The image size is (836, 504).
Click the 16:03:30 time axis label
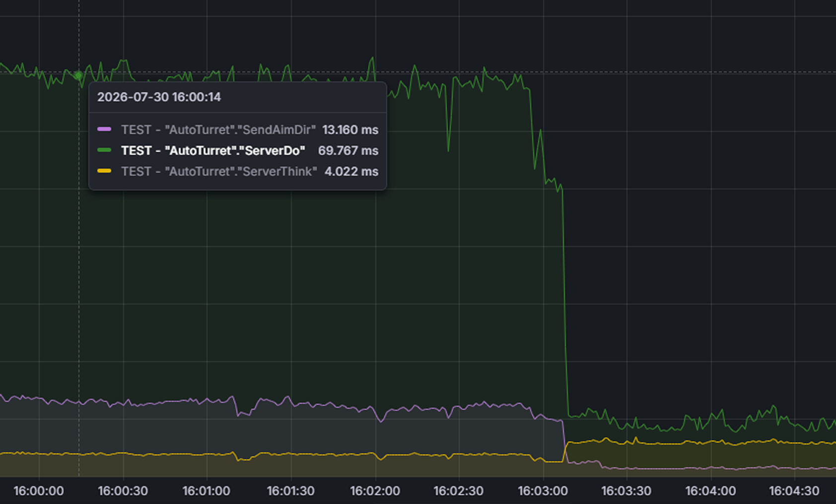click(627, 491)
